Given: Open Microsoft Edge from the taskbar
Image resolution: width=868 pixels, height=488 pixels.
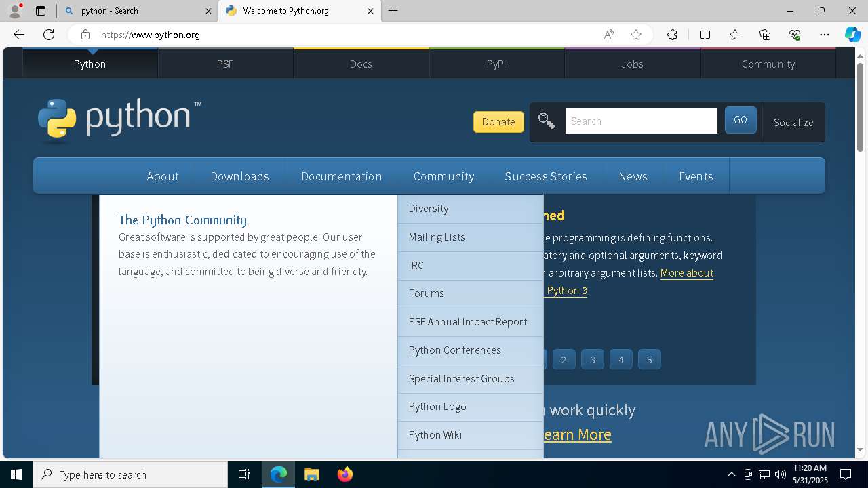Looking at the screenshot, I should 279,474.
